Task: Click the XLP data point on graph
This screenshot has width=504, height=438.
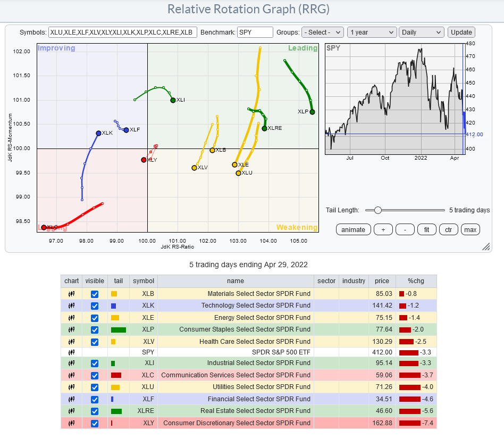Action: click(x=312, y=112)
